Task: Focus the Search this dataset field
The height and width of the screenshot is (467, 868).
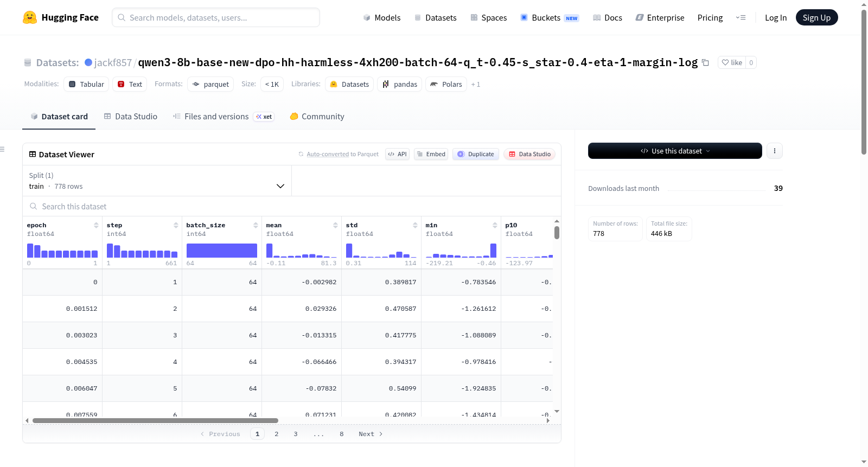Action: pyautogui.click(x=292, y=206)
